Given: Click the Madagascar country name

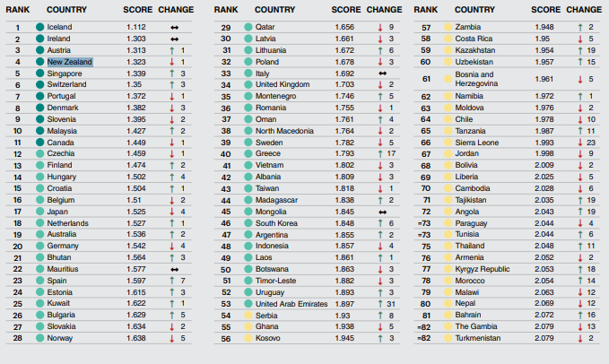Looking at the screenshot, I should point(276,200).
